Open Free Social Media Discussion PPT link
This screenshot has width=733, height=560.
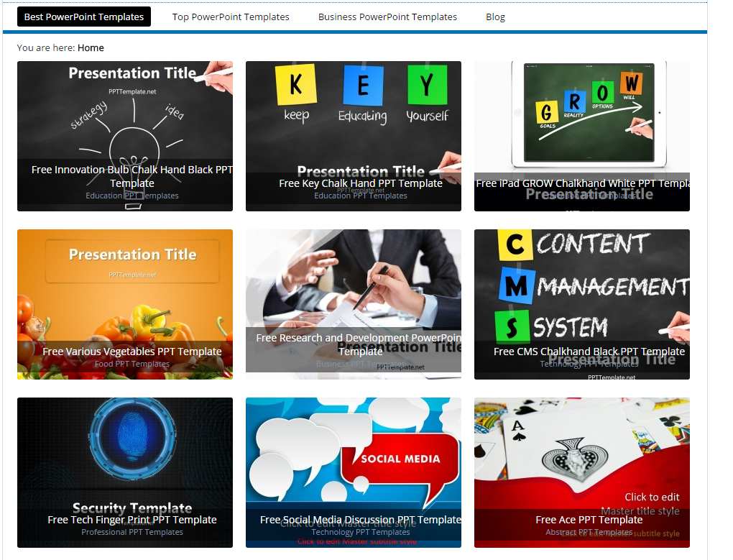[x=361, y=520]
